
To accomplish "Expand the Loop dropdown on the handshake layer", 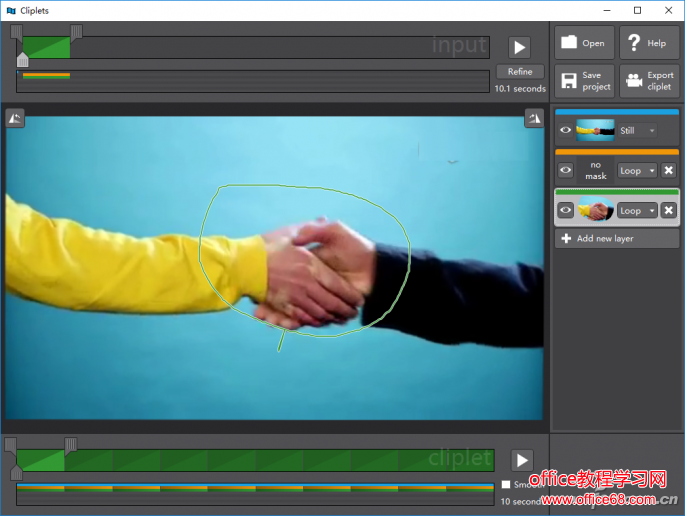I will [637, 210].
